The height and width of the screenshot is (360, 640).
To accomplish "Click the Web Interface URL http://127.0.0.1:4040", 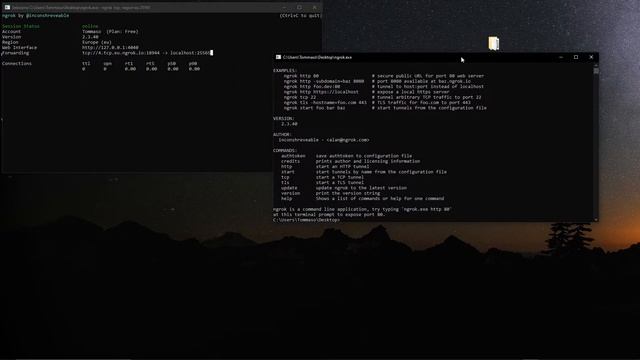I will 110,47.
